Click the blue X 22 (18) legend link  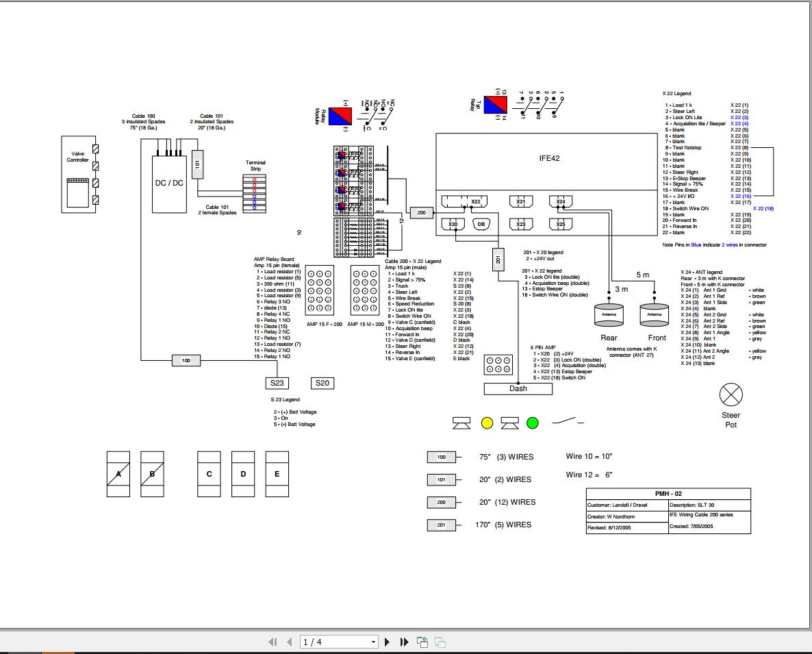(762, 208)
